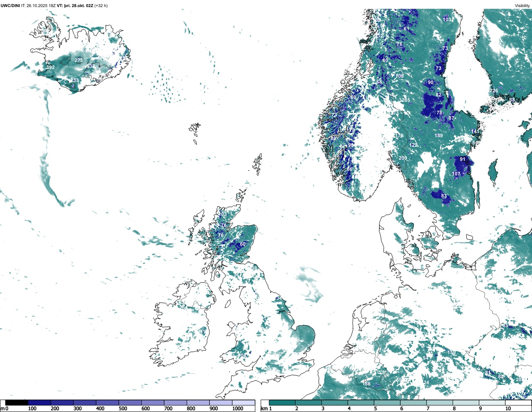The image size is (532, 412).
Task: Click the "UWC/DINI" model name text
Action: 10,6
